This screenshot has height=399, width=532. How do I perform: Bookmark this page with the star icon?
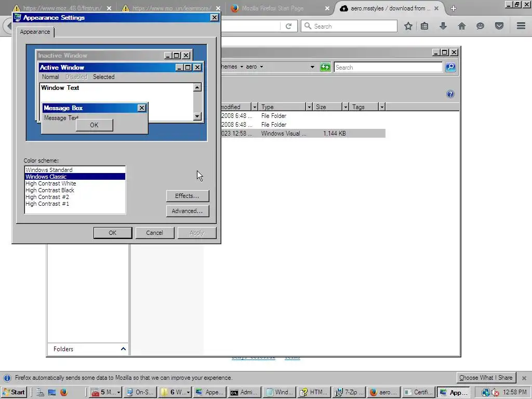coord(408,26)
